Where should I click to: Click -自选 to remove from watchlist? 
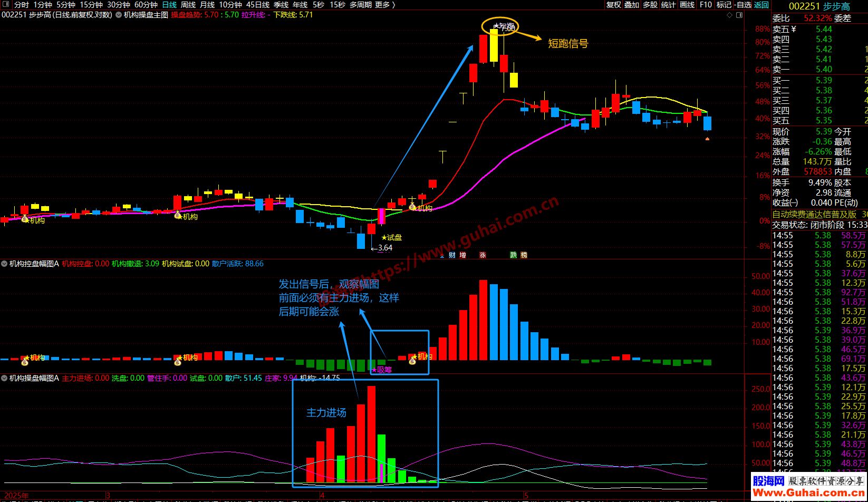[742, 5]
